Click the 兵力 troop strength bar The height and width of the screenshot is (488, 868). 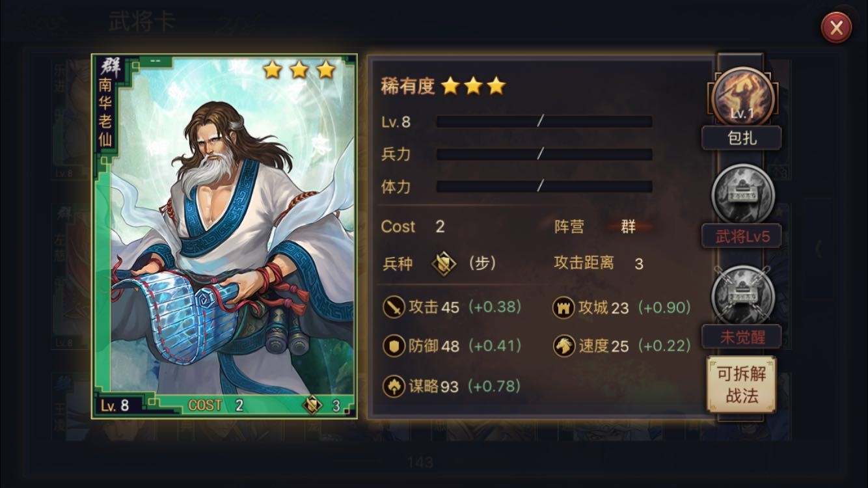(544, 154)
